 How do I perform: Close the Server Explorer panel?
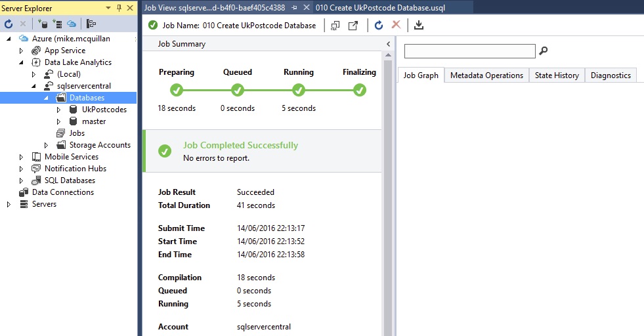tap(130, 8)
